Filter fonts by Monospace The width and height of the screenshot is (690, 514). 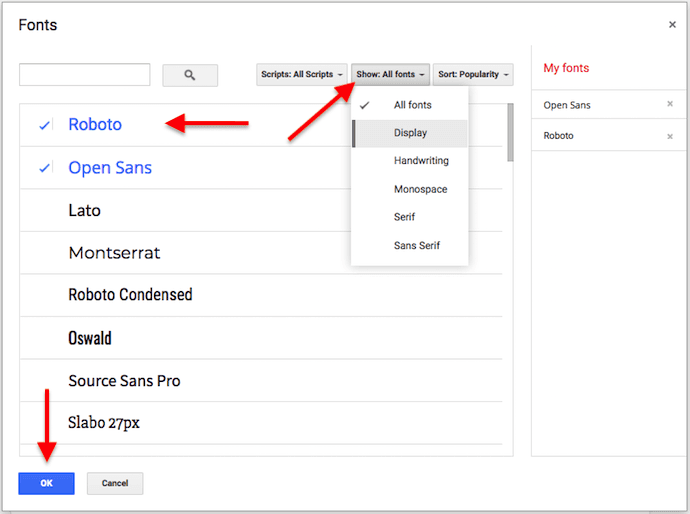420,189
